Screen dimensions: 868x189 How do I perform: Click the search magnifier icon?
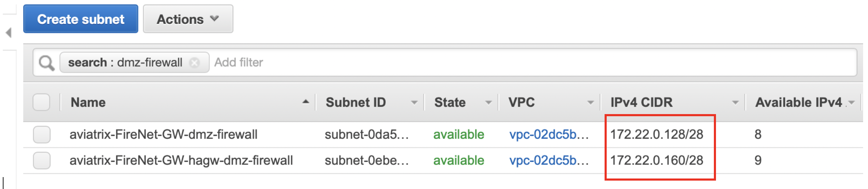[x=47, y=63]
